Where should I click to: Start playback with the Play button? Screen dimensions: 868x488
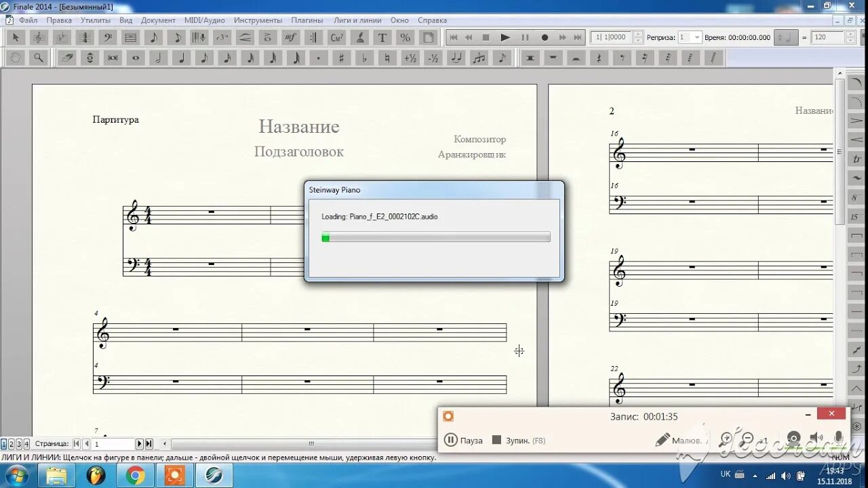[x=505, y=37]
